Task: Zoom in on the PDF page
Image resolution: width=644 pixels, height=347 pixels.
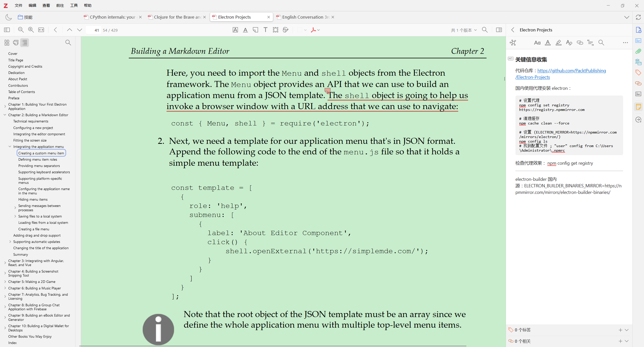Action: pyautogui.click(x=31, y=30)
